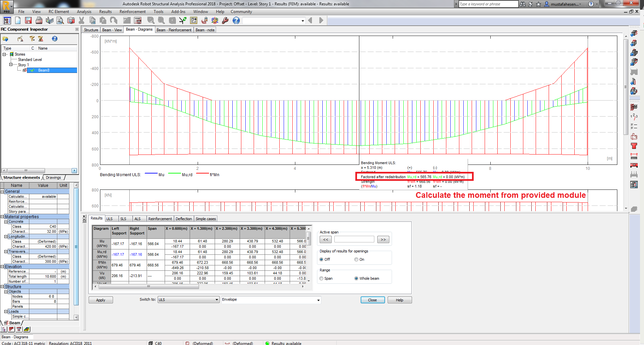Open help via blue question mark toolbar icon

(236, 21)
